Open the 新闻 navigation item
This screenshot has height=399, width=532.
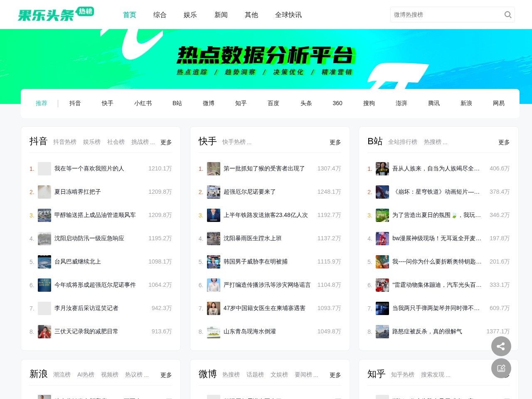[x=221, y=15]
